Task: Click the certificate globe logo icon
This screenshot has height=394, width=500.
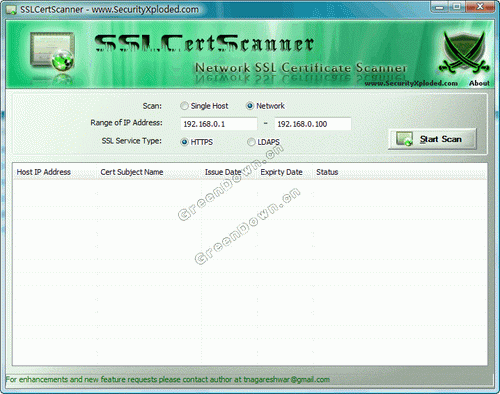Action: [x=52, y=51]
